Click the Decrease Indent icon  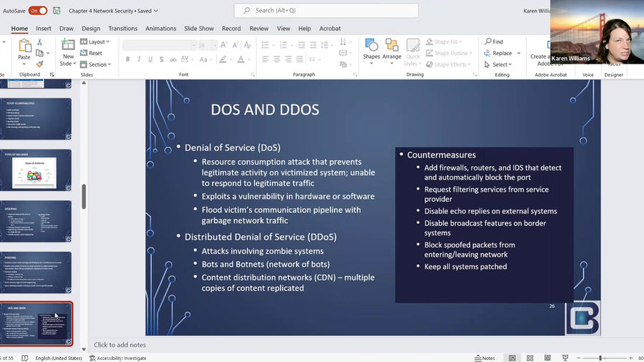click(301, 45)
